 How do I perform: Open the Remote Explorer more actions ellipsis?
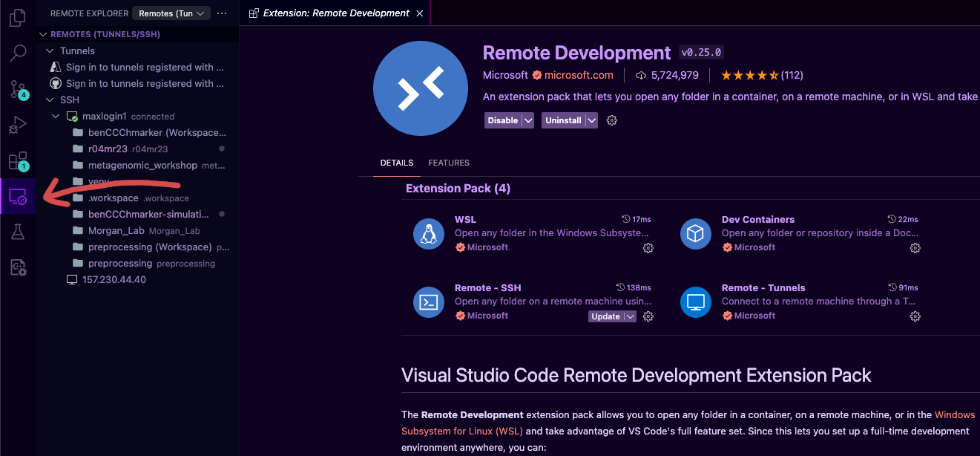click(x=222, y=13)
